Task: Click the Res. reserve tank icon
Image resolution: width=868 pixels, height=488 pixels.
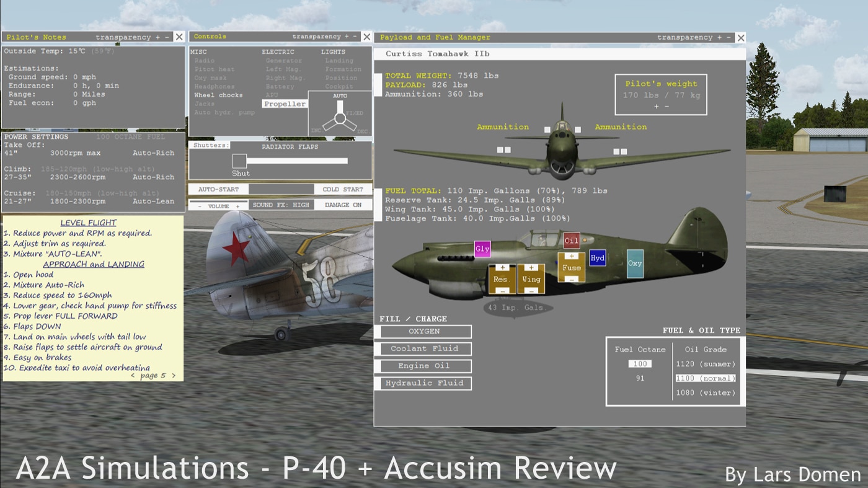Action: pyautogui.click(x=502, y=279)
